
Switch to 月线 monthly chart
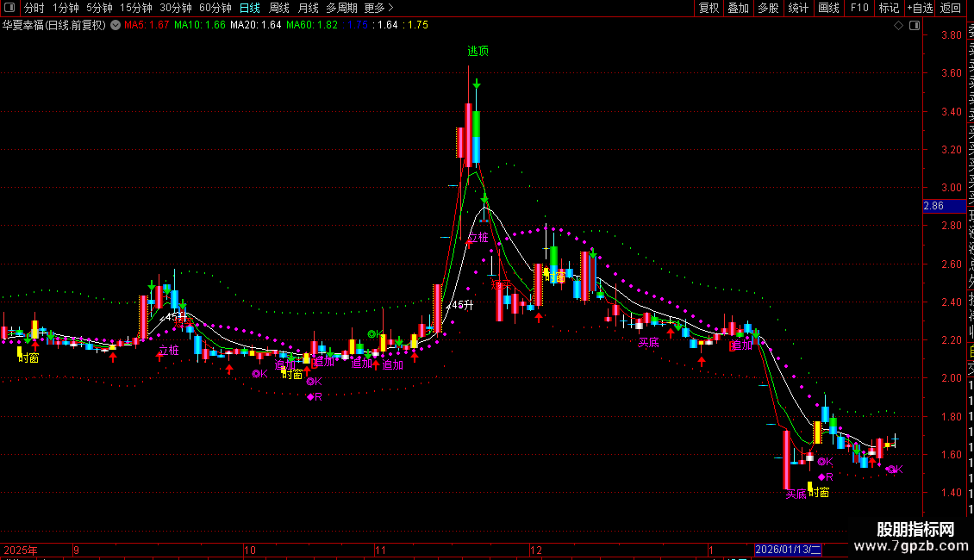point(308,8)
